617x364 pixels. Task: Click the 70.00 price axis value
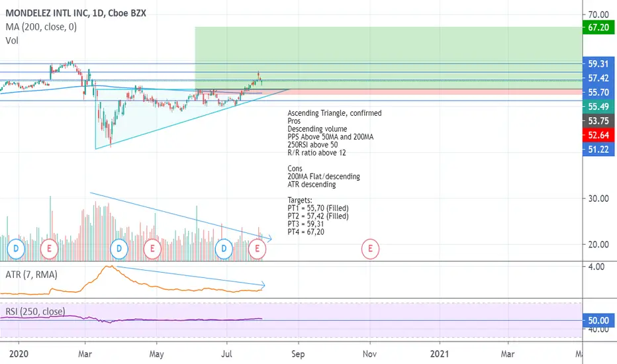(598, 15)
